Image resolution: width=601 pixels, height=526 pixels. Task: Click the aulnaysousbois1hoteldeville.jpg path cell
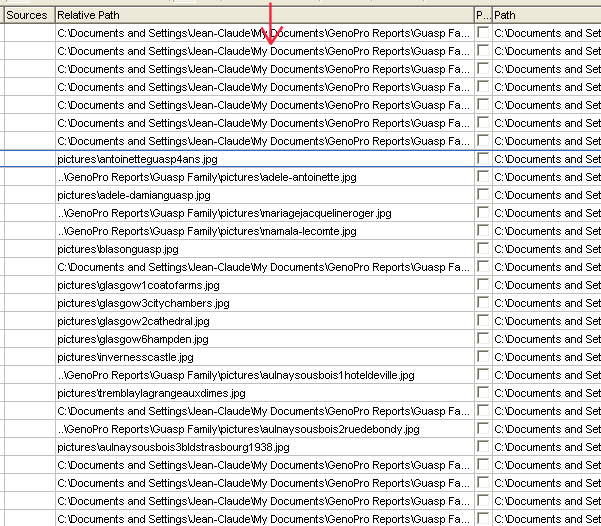pyautogui.click(x=235, y=375)
